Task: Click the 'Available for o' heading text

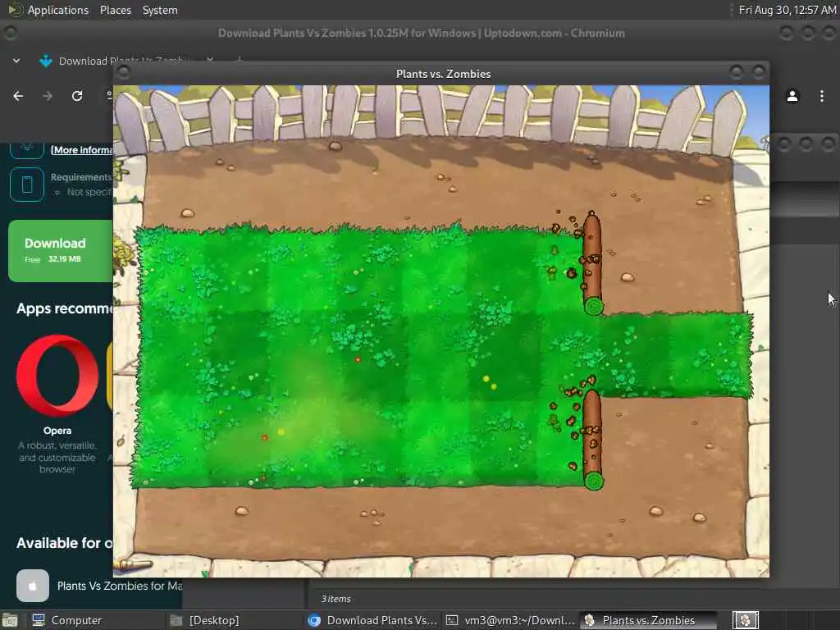Action: (x=65, y=543)
